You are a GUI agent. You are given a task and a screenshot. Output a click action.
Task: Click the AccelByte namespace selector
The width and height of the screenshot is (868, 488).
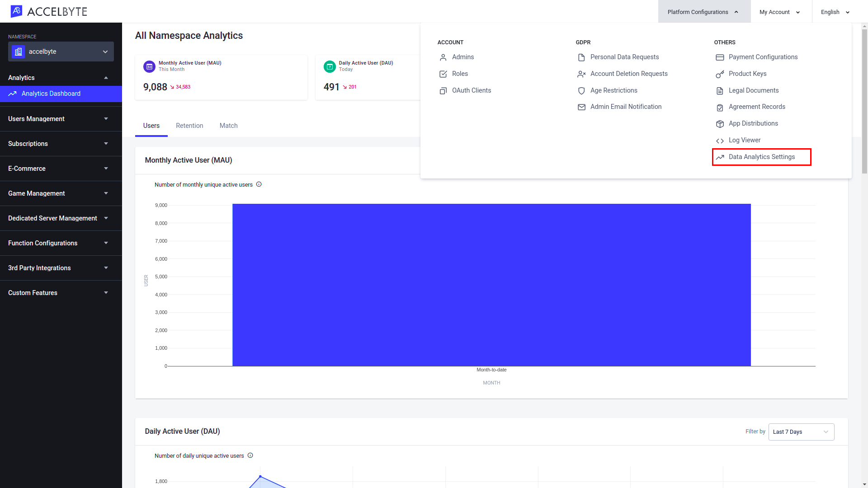[x=61, y=51]
